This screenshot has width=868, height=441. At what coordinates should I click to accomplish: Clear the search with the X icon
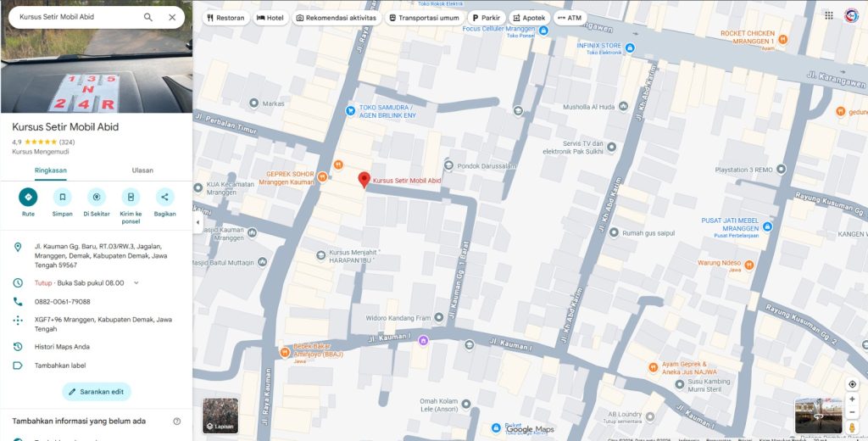click(x=172, y=17)
